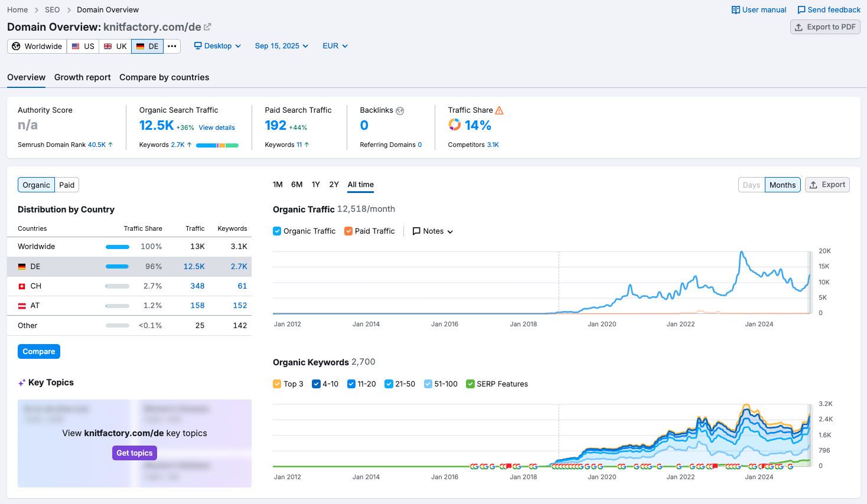Open the Desktop device dropdown
The image size is (867, 504).
(x=217, y=46)
